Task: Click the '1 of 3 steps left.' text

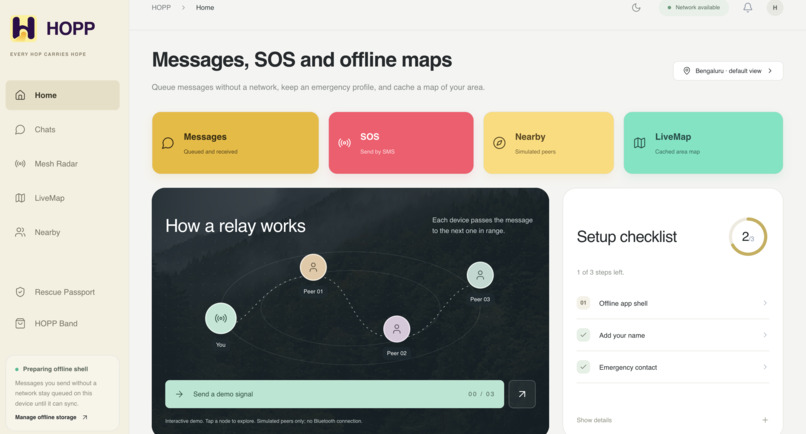Action: pyautogui.click(x=600, y=273)
